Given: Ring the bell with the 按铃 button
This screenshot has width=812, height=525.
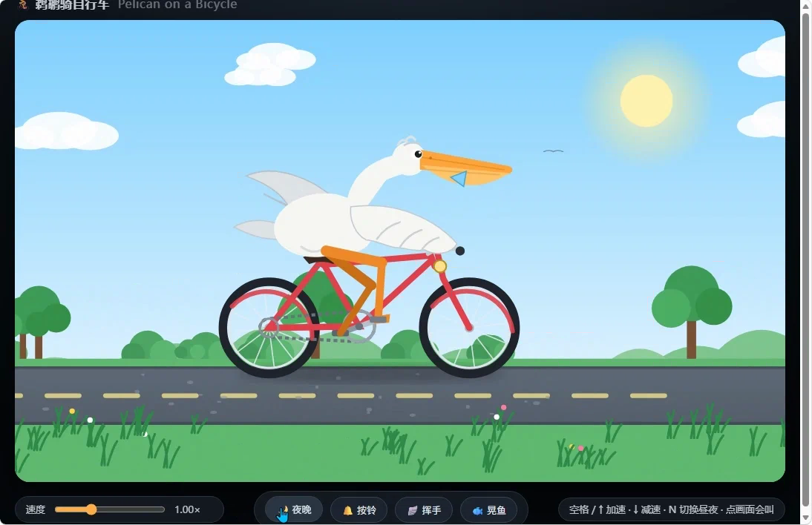Looking at the screenshot, I should pos(359,510).
